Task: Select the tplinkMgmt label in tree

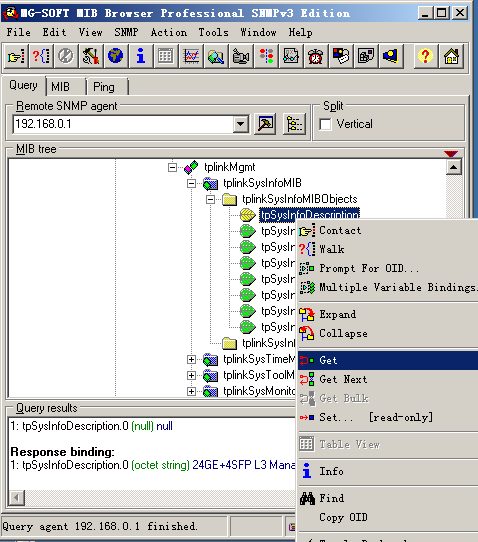Action: pos(229,167)
